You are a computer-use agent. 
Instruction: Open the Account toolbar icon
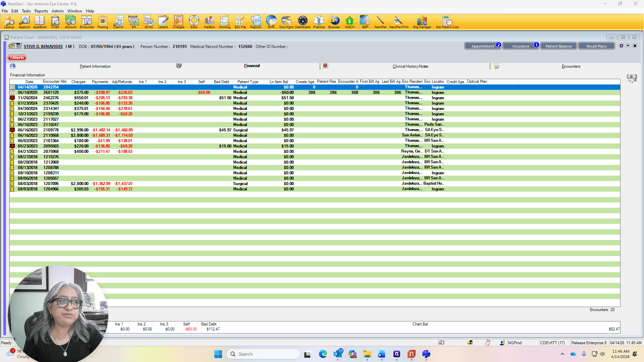tap(70, 22)
